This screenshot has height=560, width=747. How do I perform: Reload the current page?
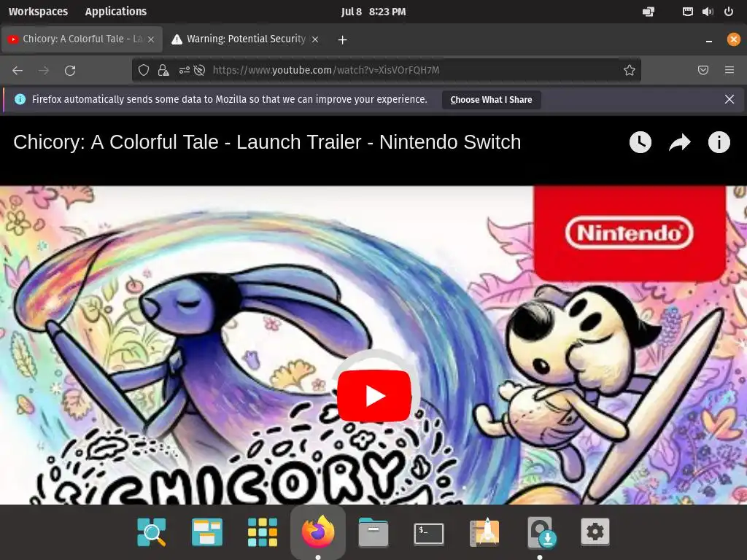coord(70,71)
